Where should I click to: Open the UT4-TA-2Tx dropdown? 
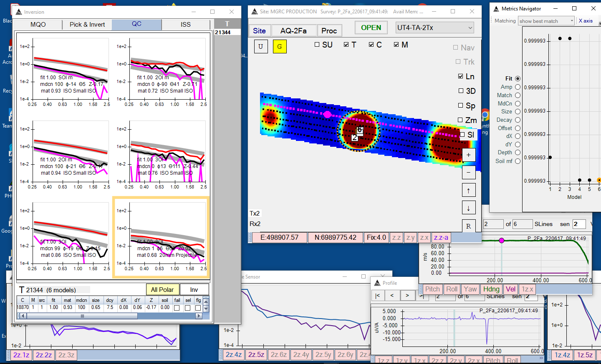click(435, 28)
